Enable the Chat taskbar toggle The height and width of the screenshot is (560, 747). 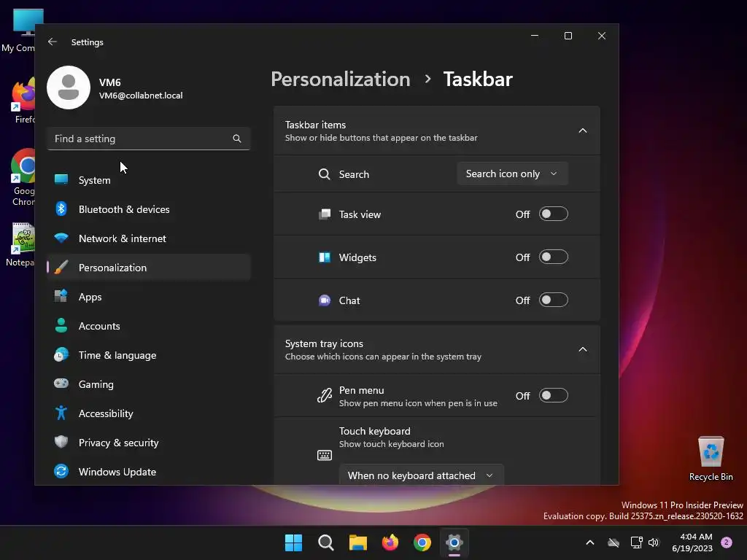tap(553, 300)
